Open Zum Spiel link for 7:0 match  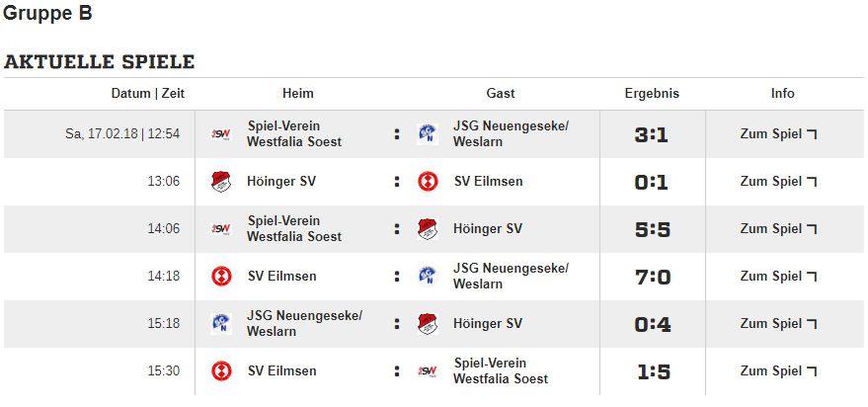coord(778,277)
